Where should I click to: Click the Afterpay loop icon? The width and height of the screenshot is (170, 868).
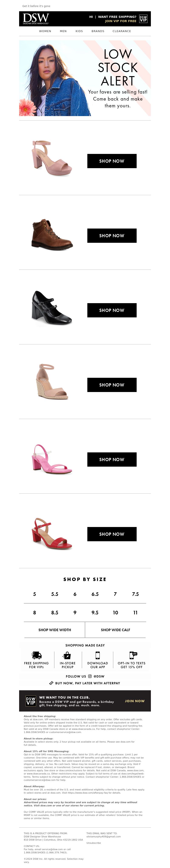pyautogui.click(x=51, y=683)
